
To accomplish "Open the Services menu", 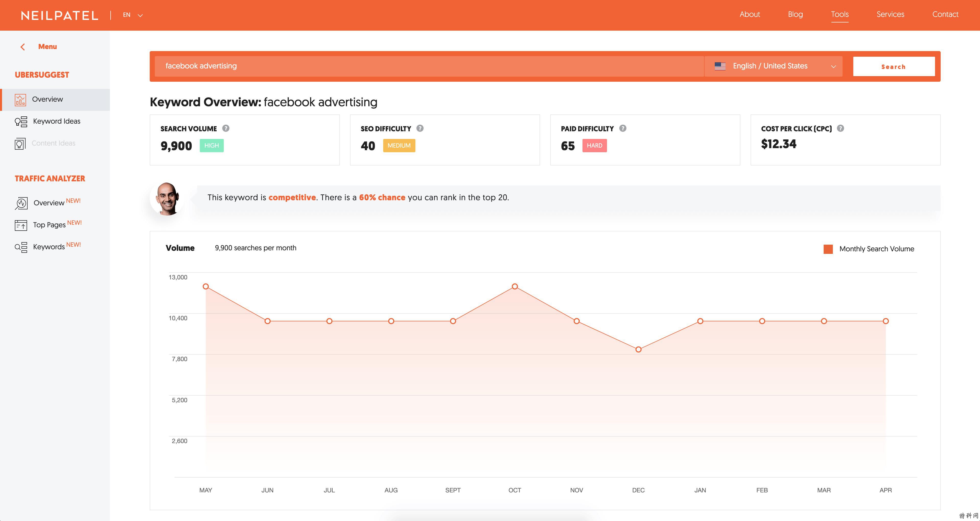I will pyautogui.click(x=890, y=15).
